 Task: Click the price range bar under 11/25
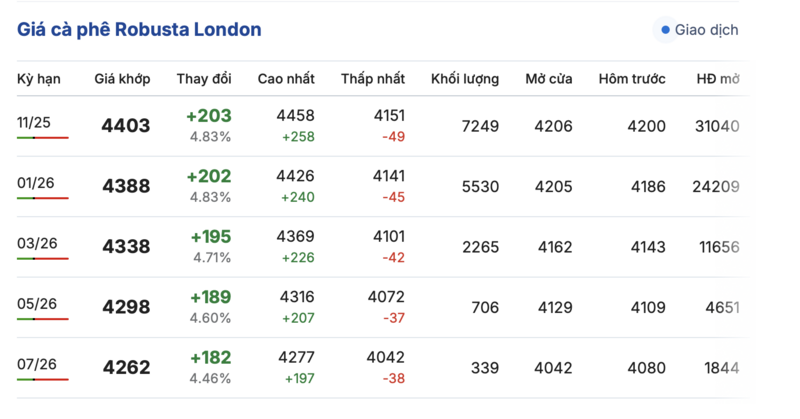[x=43, y=137]
